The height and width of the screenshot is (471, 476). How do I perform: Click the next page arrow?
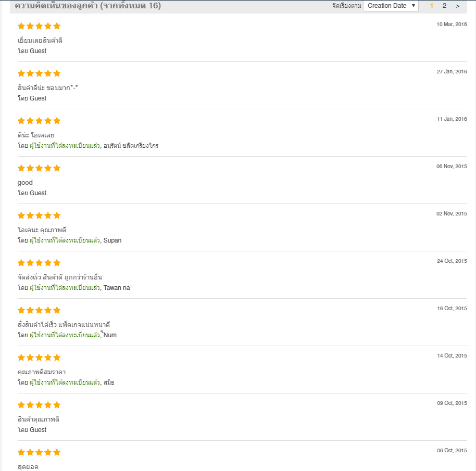click(x=457, y=6)
